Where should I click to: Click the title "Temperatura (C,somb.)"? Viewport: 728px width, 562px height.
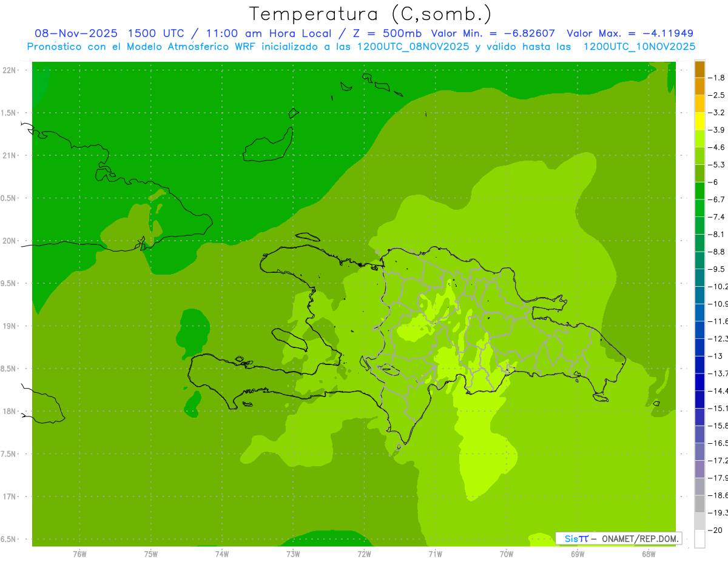point(371,14)
